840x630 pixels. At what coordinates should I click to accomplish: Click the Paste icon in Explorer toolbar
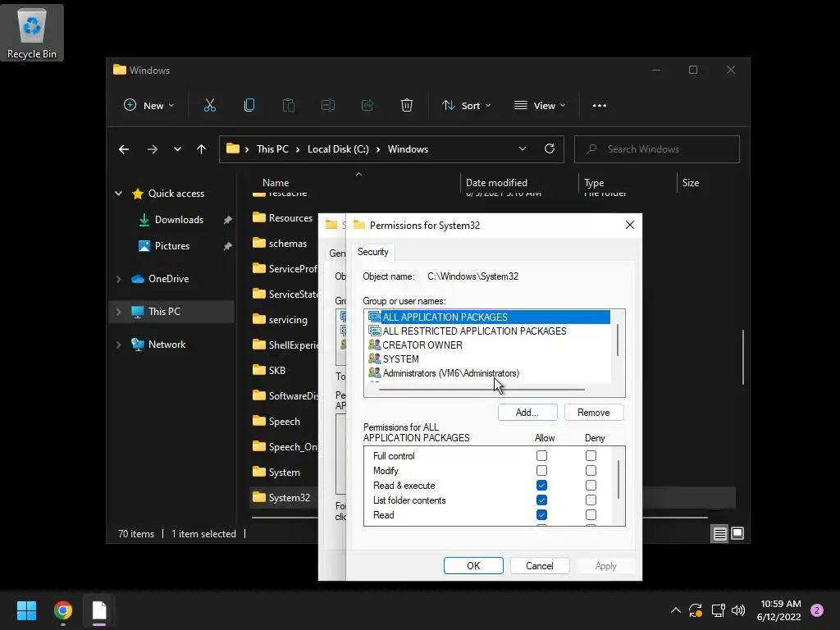(x=288, y=106)
